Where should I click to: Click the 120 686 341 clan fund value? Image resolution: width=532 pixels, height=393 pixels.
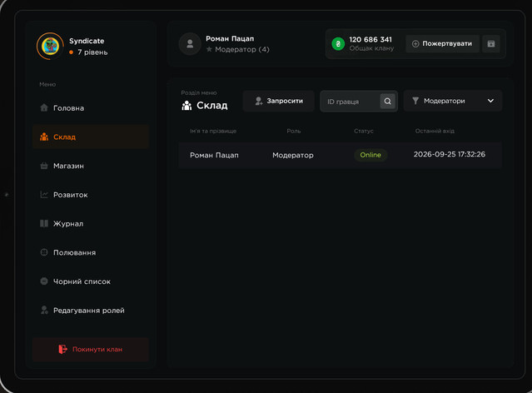click(x=370, y=40)
